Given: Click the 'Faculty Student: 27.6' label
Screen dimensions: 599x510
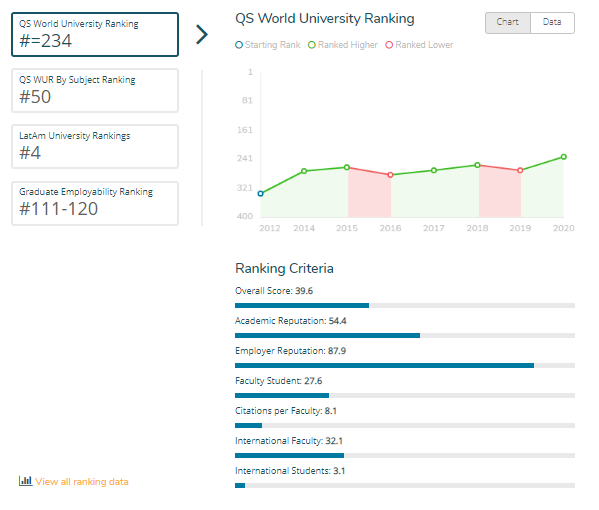Looking at the screenshot, I should (x=278, y=381).
